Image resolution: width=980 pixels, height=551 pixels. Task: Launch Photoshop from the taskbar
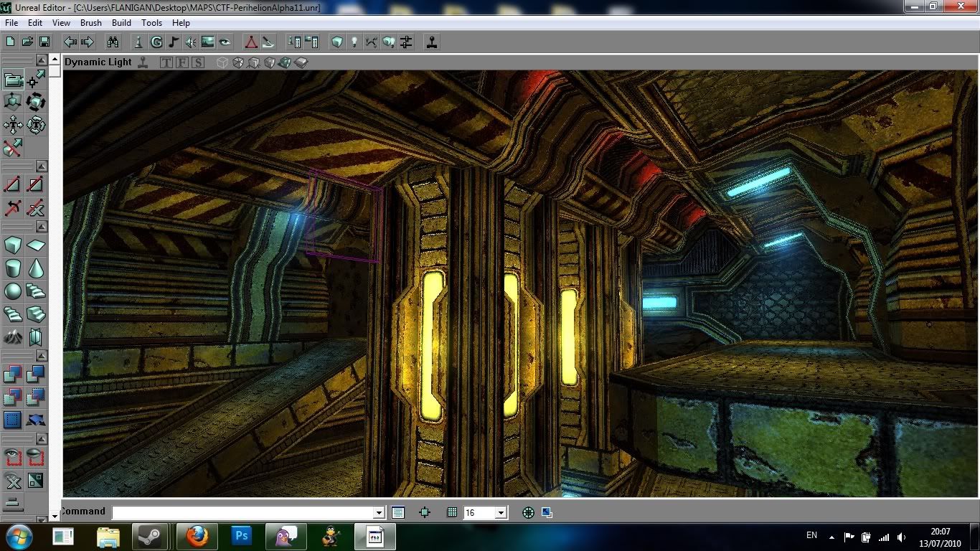pyautogui.click(x=242, y=536)
